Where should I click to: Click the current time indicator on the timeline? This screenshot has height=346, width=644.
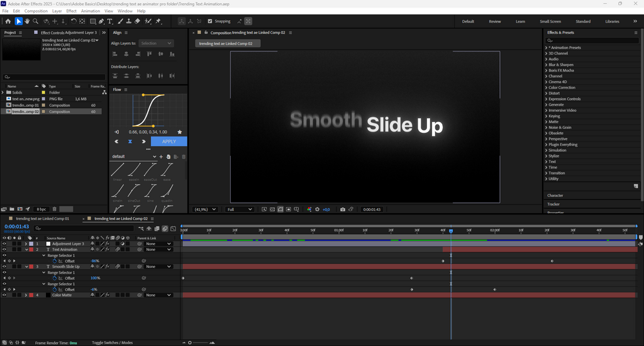(451, 231)
